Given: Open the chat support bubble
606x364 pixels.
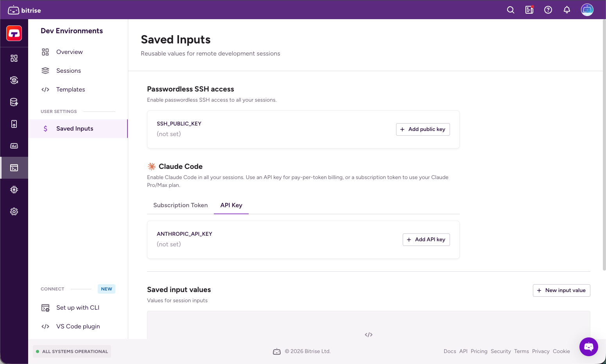Looking at the screenshot, I should [x=589, y=347].
